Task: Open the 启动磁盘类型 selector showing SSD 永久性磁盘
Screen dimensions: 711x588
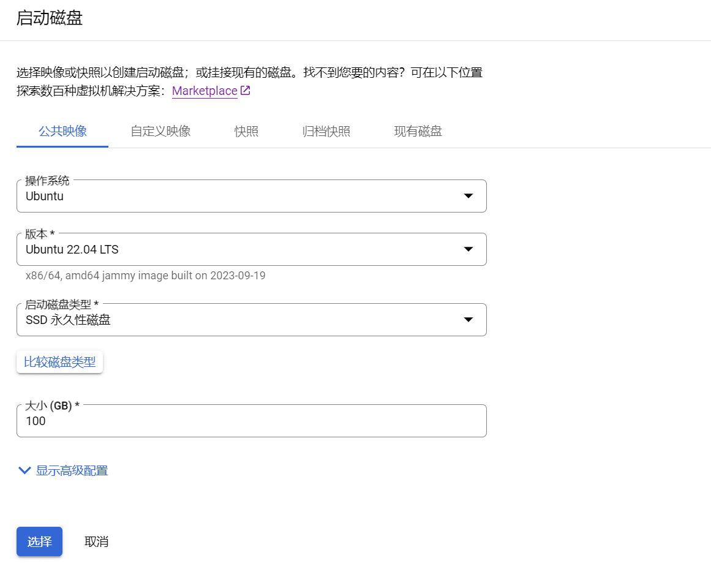Action: pos(251,320)
